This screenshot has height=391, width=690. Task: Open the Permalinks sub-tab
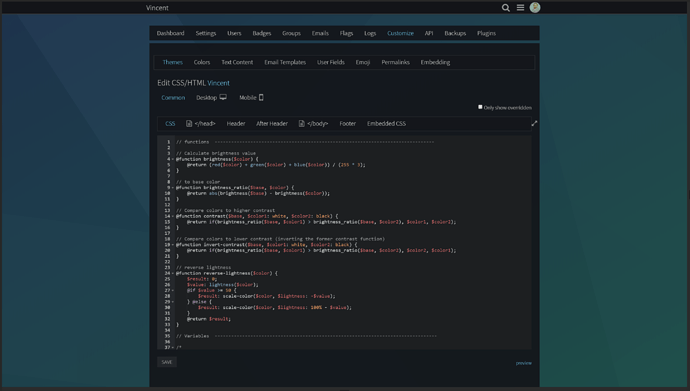tap(396, 62)
